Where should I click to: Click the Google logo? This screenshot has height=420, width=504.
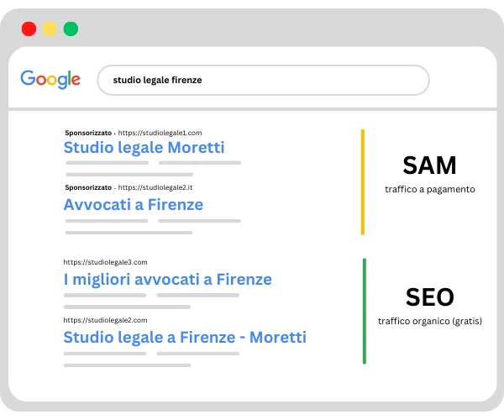pyautogui.click(x=50, y=79)
